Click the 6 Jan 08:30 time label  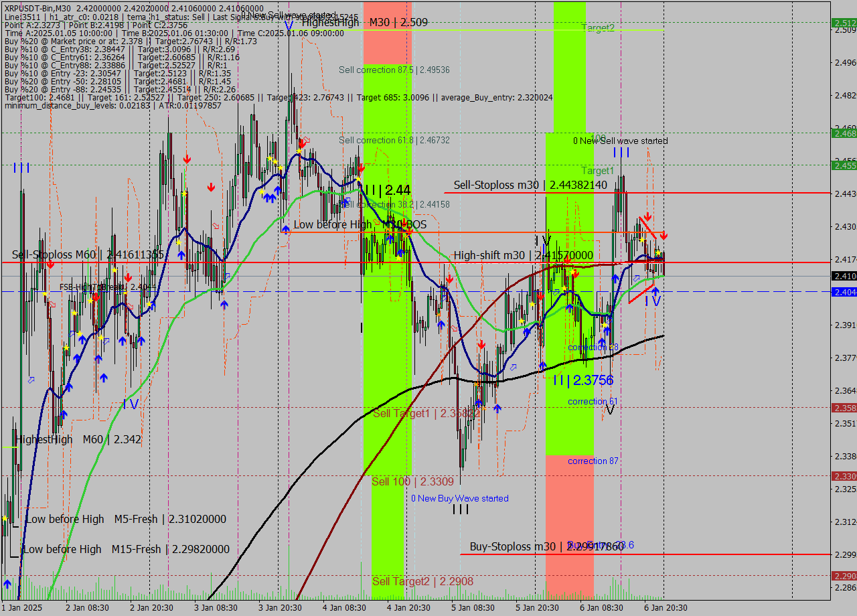coord(601,607)
